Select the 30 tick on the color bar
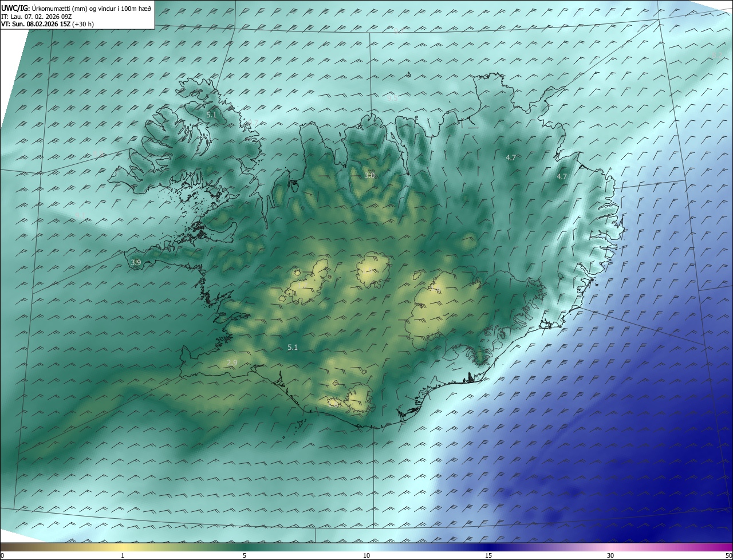This screenshot has width=733, height=560. [x=610, y=555]
